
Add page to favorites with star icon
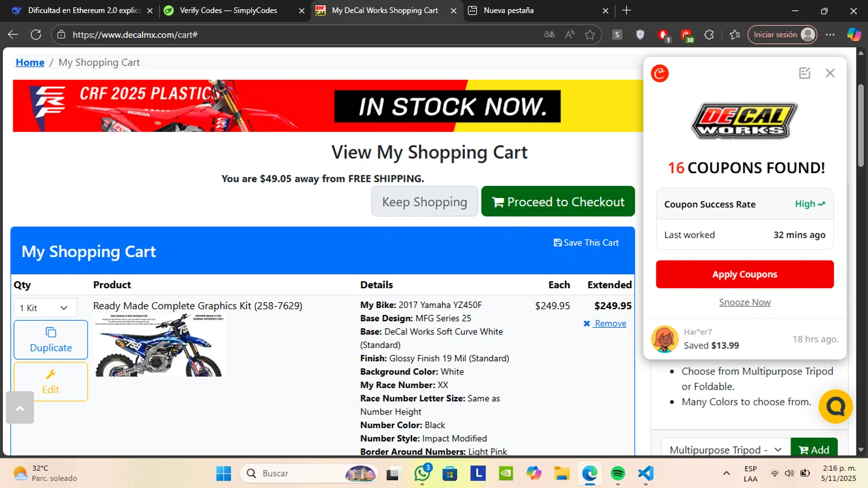590,35
